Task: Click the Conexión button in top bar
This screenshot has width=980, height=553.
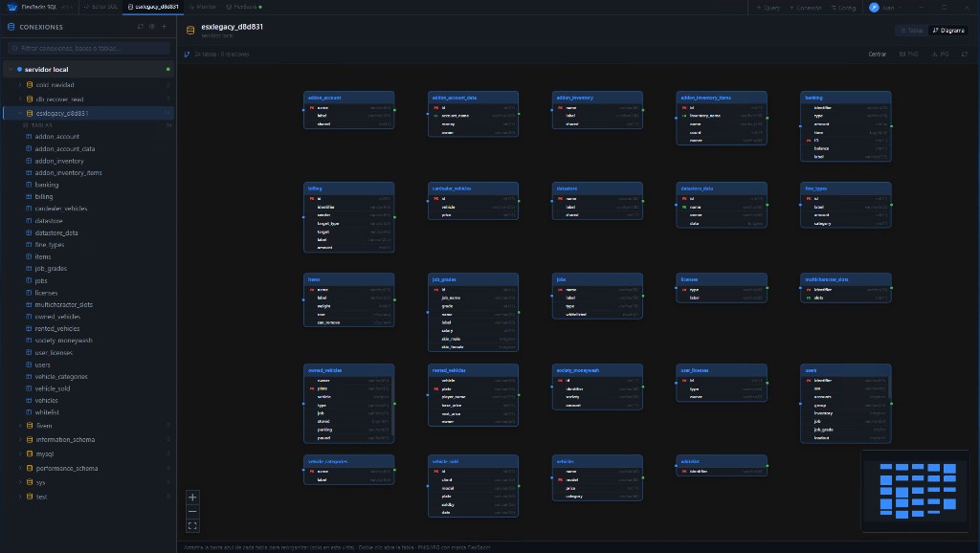Action: 805,8
